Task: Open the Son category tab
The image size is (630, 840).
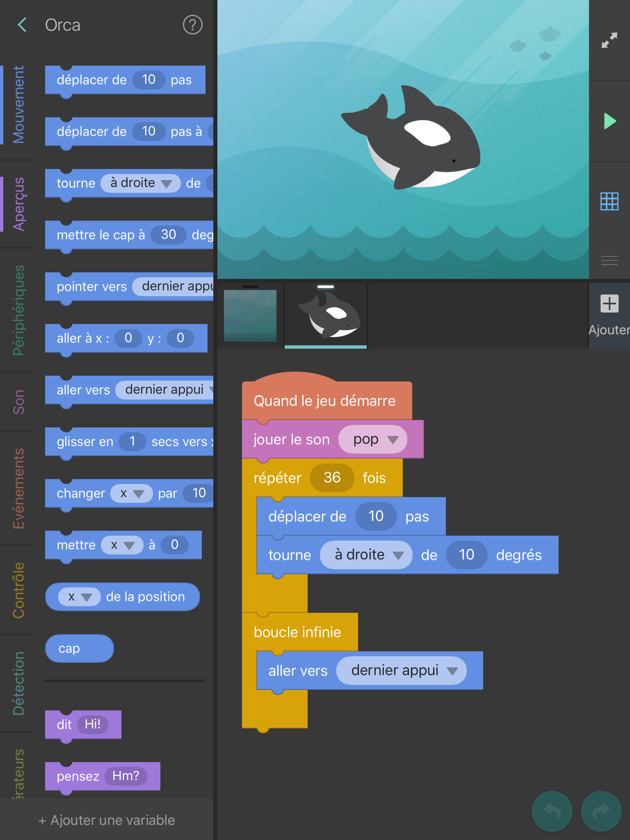Action: point(18,402)
